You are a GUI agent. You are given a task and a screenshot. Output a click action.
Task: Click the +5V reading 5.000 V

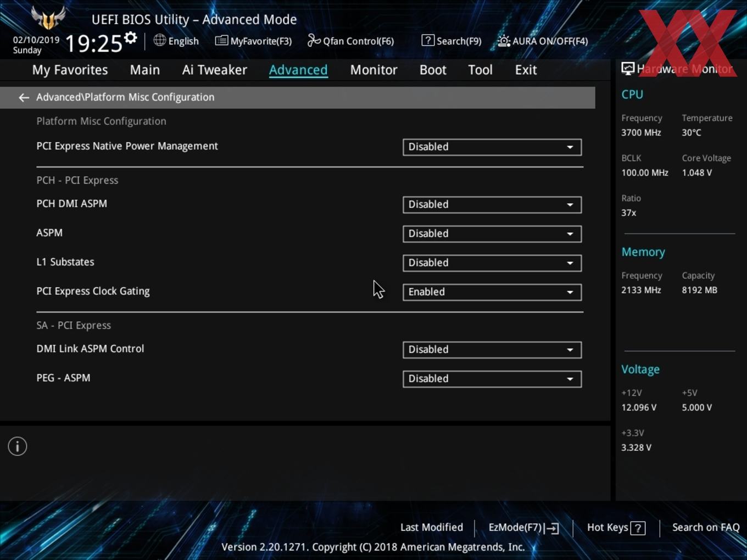tap(696, 407)
